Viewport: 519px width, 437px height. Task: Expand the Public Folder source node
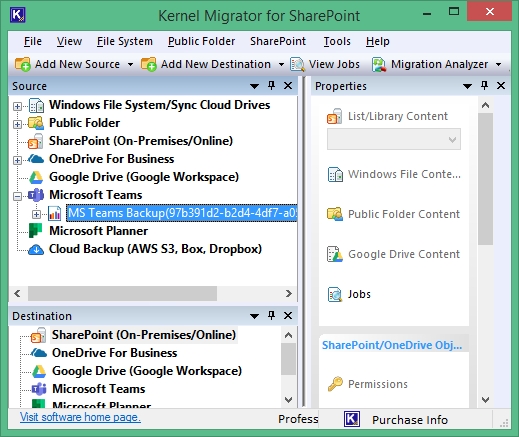(x=17, y=124)
